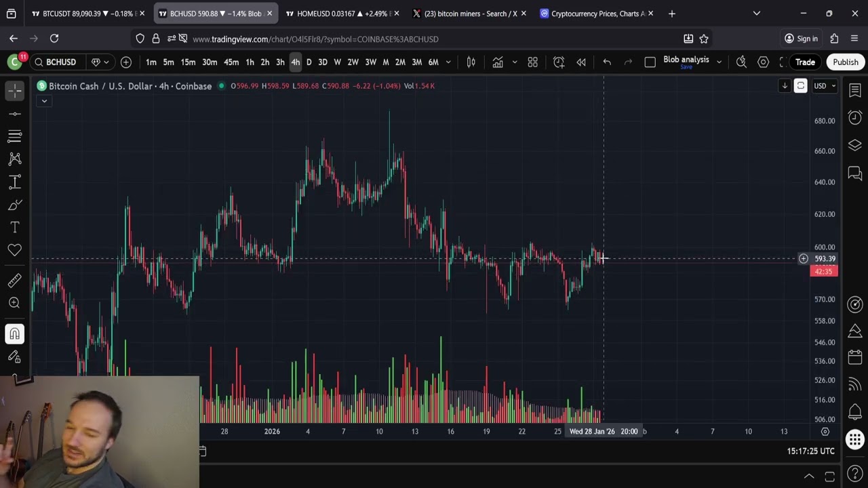The width and height of the screenshot is (868, 488).
Task: Expand the indicator favorites dropdown arrow
Action: (x=515, y=62)
